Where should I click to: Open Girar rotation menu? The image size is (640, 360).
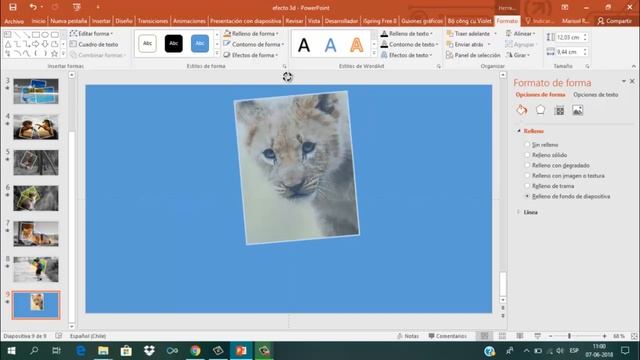pos(518,55)
